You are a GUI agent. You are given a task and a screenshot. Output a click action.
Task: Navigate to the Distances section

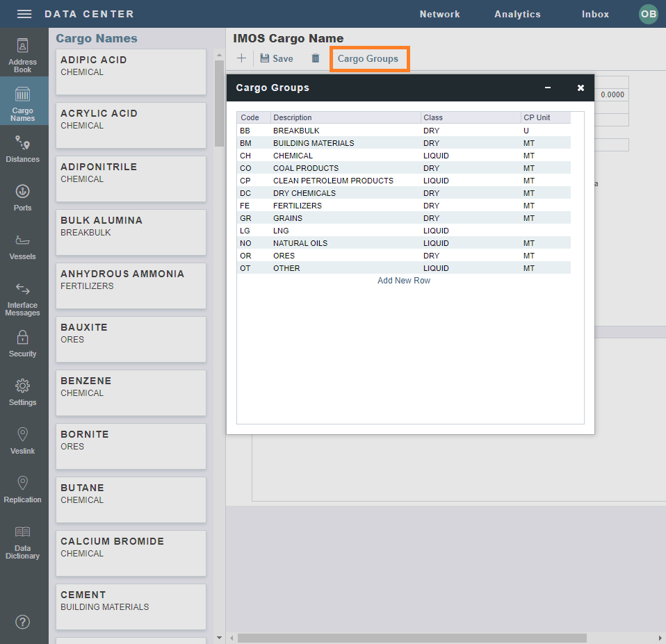click(x=23, y=147)
